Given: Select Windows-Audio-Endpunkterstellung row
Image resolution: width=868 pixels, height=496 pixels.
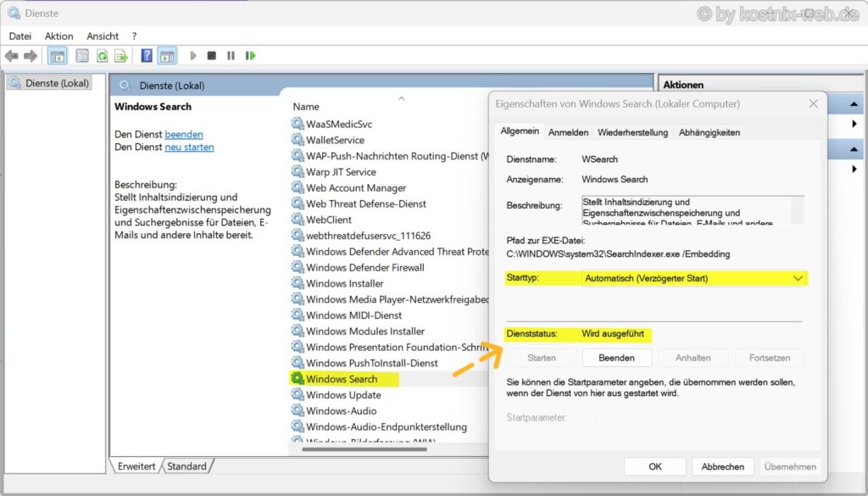Looking at the screenshot, I should click(387, 426).
